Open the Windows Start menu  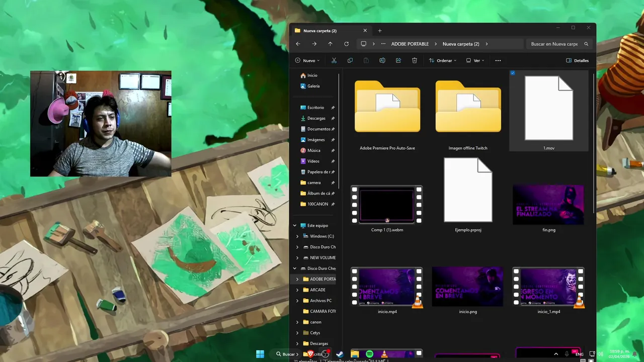(x=260, y=354)
